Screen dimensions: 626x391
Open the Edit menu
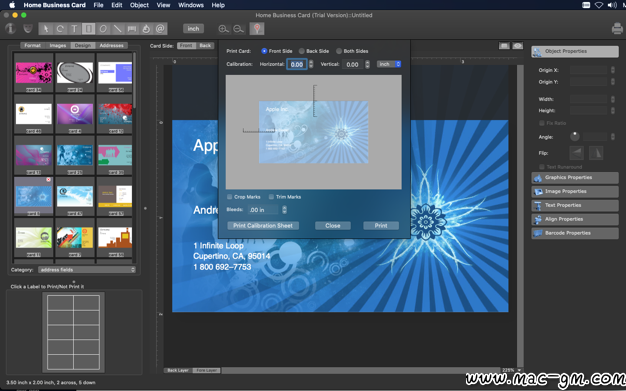[117, 5]
